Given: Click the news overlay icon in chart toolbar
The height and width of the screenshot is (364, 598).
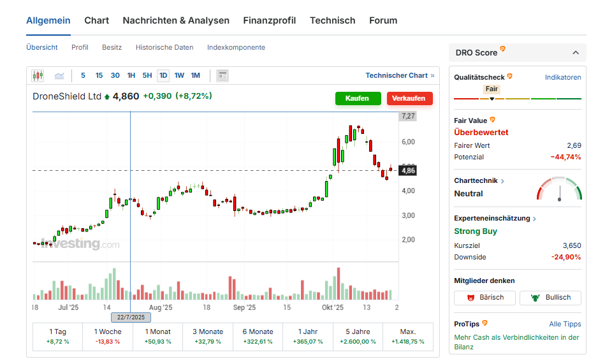Looking at the screenshot, I should tap(222, 76).
